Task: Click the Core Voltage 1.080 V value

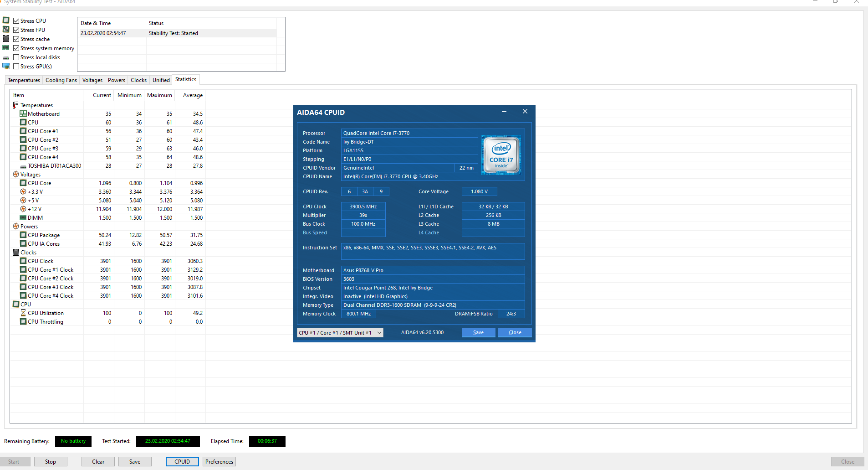Action: 479,191
